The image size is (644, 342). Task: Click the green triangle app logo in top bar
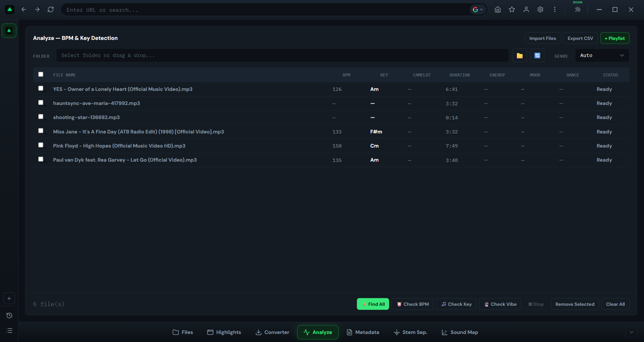[10, 9]
